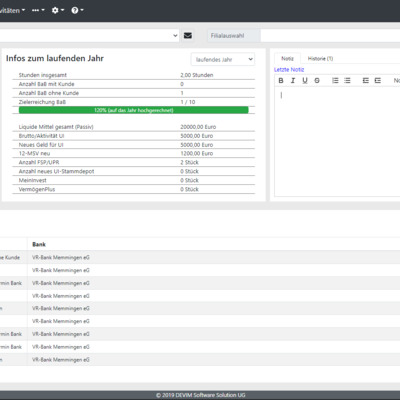
Task: Increase indent in note editor
Action: click(x=378, y=80)
